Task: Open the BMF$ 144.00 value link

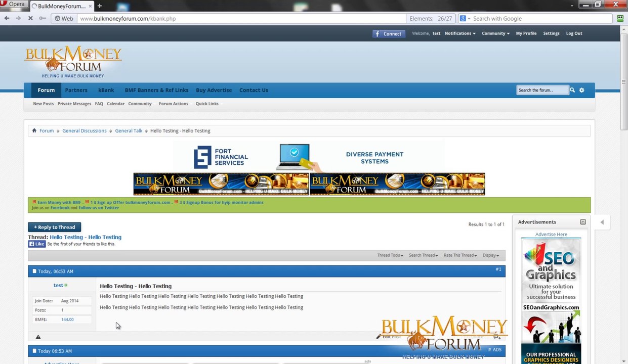Action: (67, 320)
